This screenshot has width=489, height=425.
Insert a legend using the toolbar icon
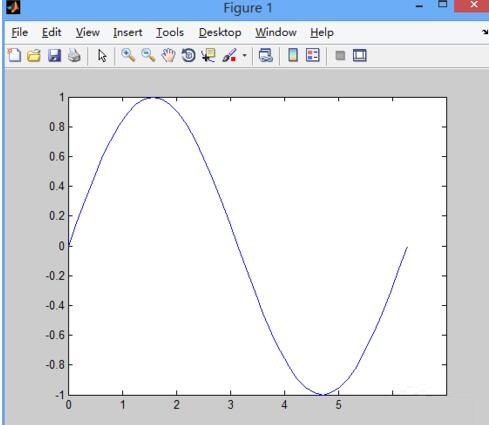(313, 55)
